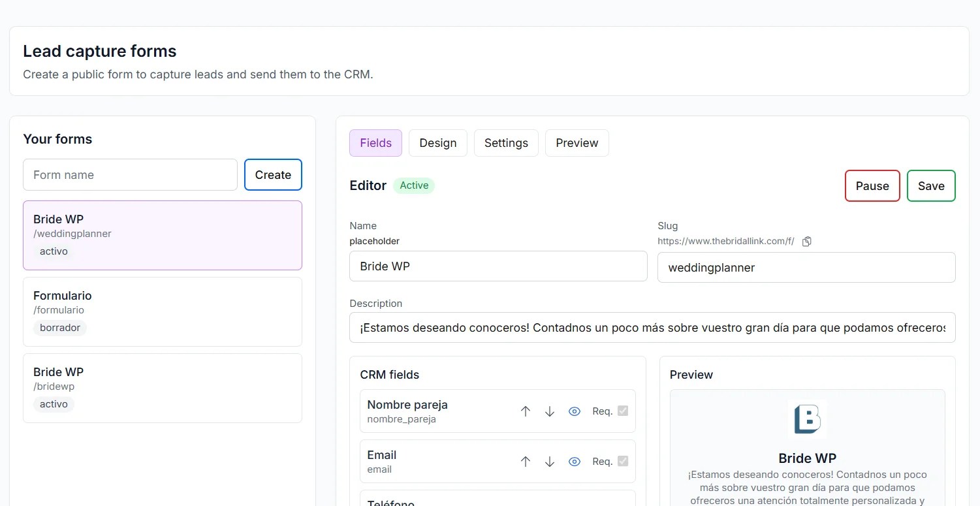
Task: Open the Design tab
Action: [x=438, y=143]
